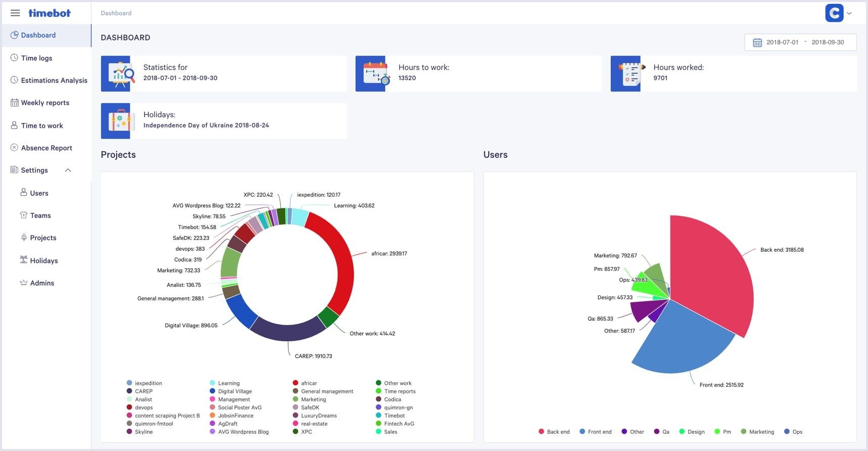The width and height of the screenshot is (868, 451).
Task: Click the dark purple CAREP donut segment
Action: (287, 332)
